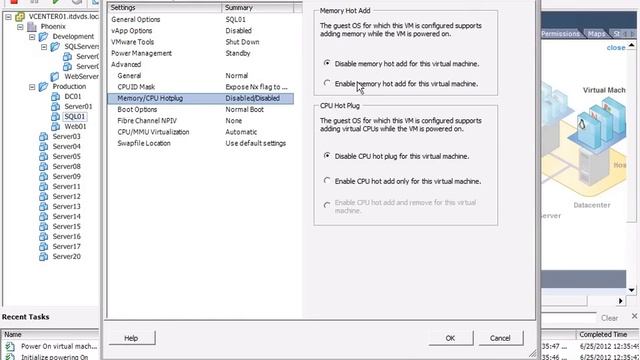Click the DC01 virtual machine icon
The width and height of the screenshot is (640, 360).
pyautogui.click(x=56, y=97)
